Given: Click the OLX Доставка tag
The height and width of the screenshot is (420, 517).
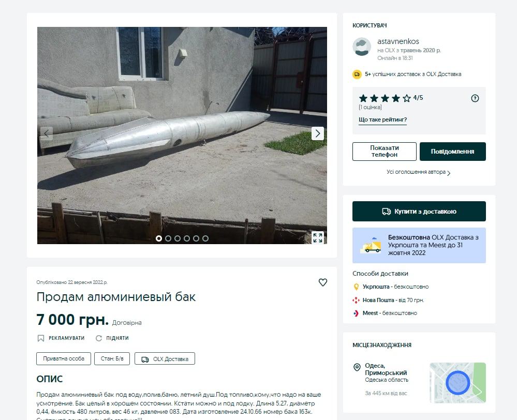Looking at the screenshot, I should pyautogui.click(x=165, y=359).
